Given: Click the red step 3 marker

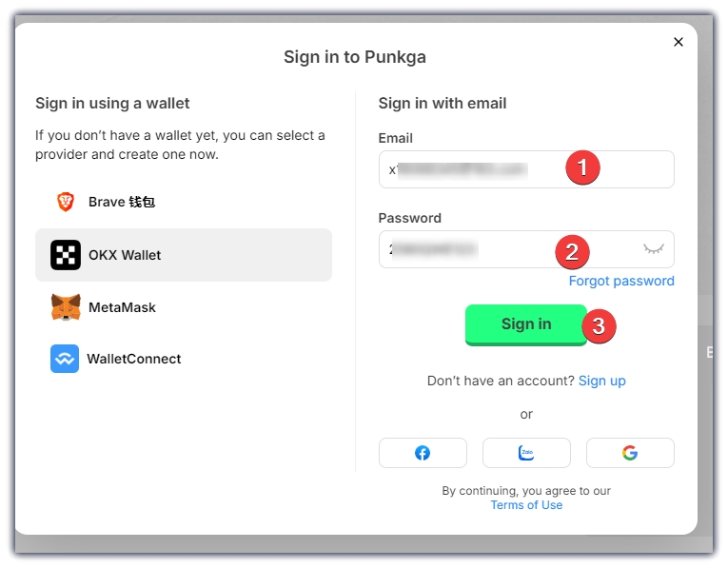Looking at the screenshot, I should pyautogui.click(x=599, y=325).
